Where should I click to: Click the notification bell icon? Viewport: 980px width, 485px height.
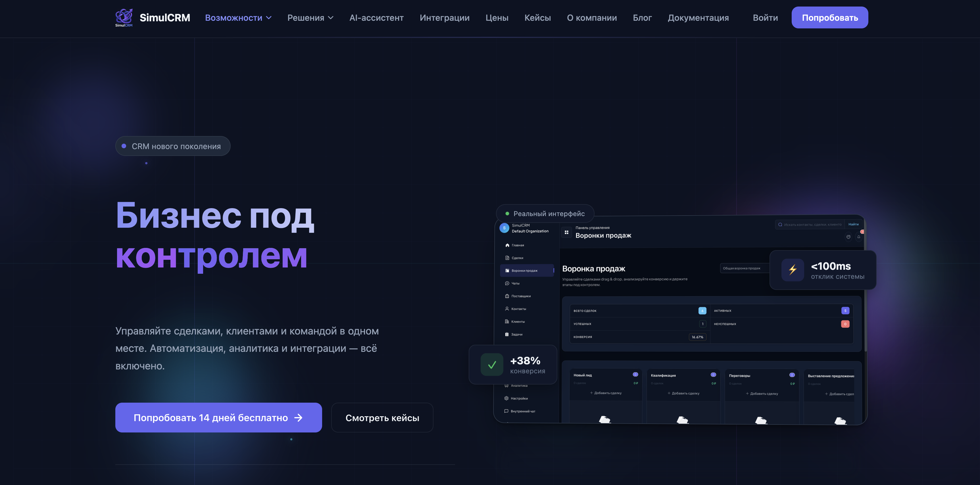tap(859, 237)
